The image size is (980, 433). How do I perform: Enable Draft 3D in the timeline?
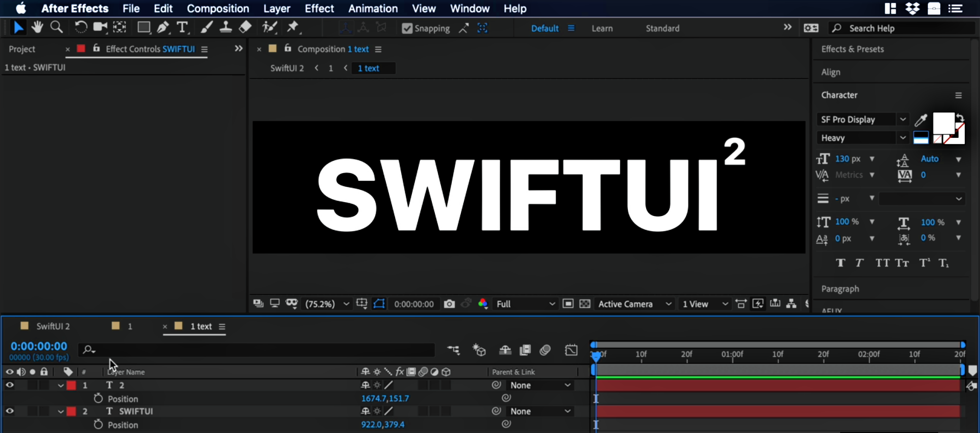(x=479, y=350)
